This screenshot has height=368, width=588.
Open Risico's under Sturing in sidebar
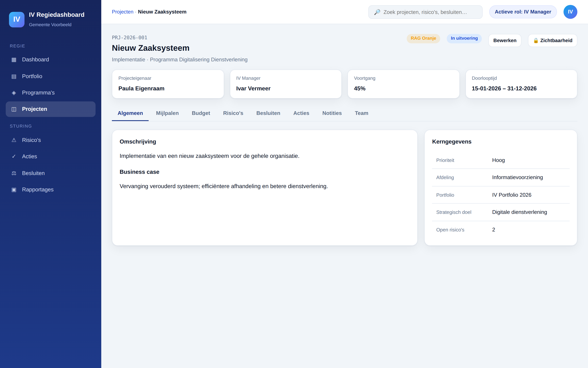pos(51,140)
